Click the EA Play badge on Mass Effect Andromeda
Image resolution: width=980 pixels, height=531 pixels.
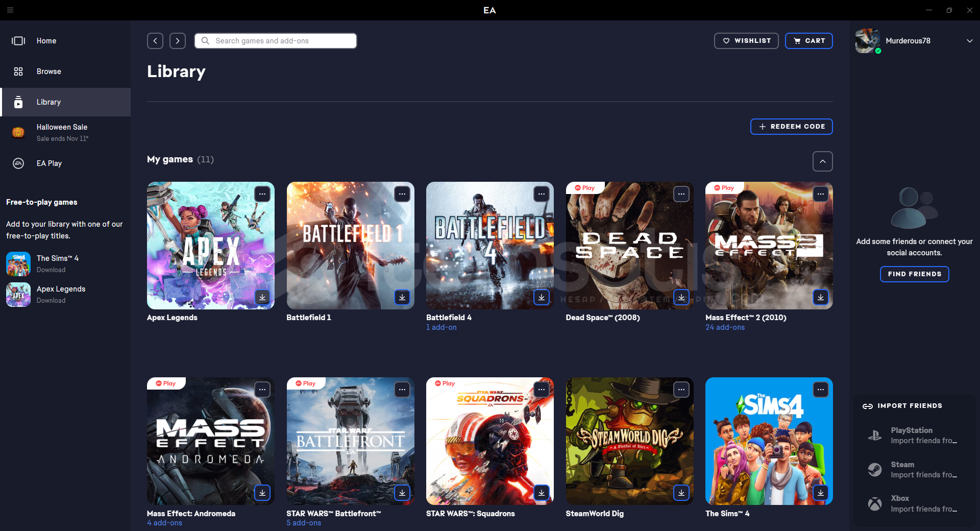tap(166, 383)
